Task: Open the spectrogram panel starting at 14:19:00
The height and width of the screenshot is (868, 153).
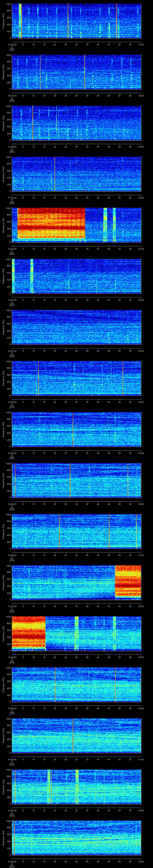Action: 76,174
